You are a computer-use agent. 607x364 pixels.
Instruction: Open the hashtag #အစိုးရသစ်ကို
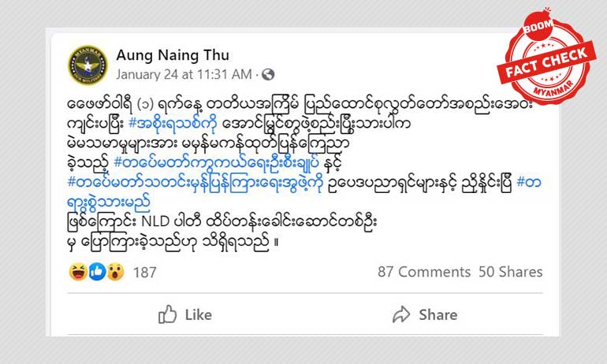[x=173, y=124]
